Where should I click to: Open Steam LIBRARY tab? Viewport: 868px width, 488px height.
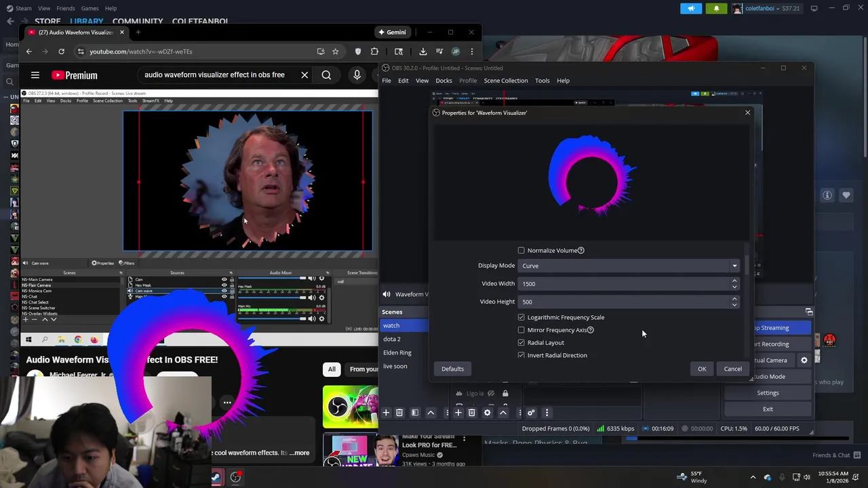[86, 21]
